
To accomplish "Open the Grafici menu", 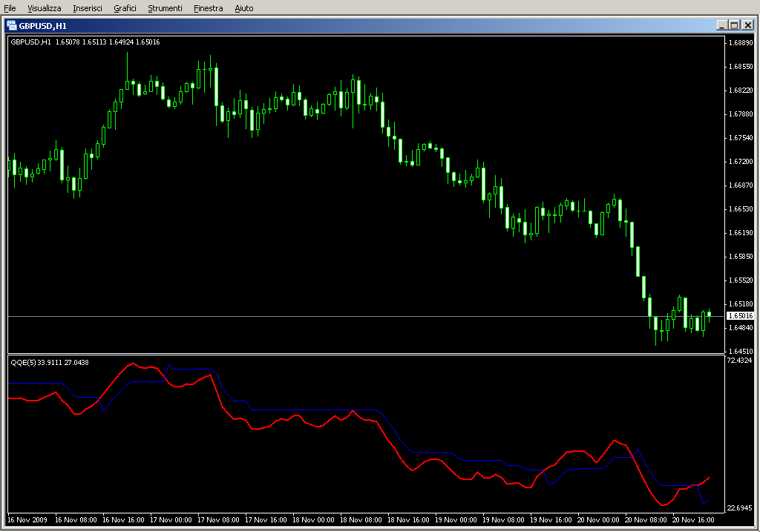I will click(x=125, y=8).
